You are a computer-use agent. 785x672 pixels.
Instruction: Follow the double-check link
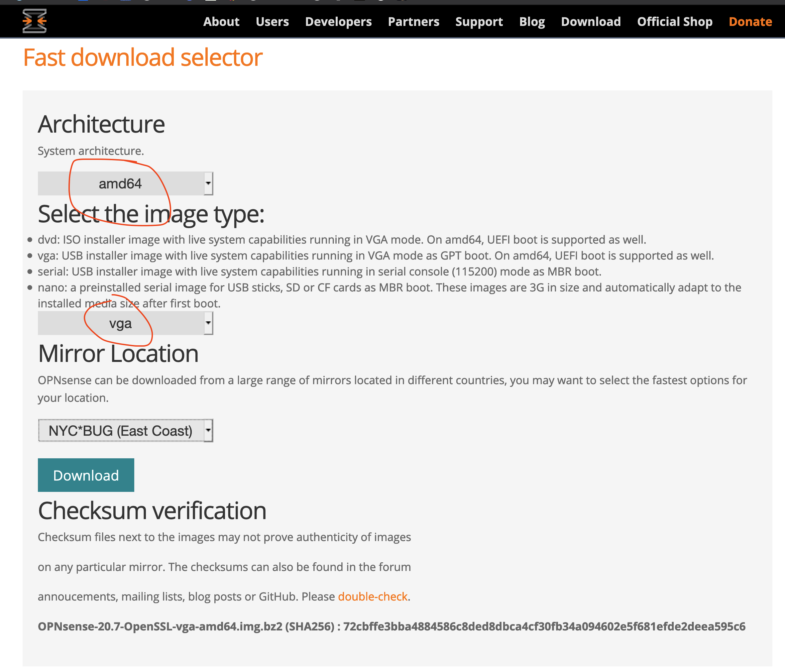(x=373, y=597)
